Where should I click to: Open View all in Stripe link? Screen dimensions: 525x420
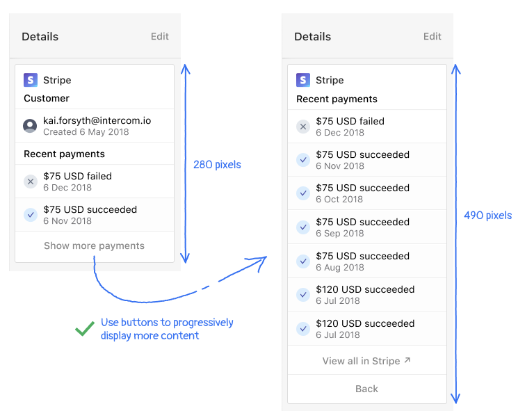click(366, 361)
